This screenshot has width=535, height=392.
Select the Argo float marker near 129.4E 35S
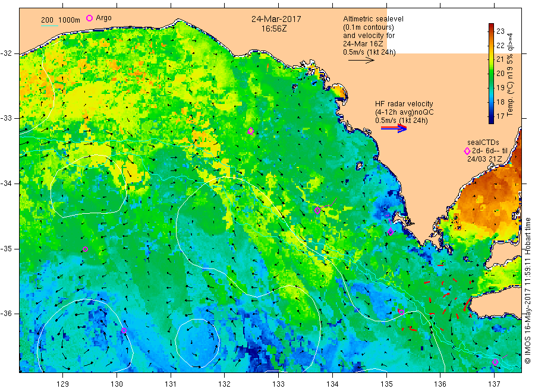pyautogui.click(x=85, y=249)
